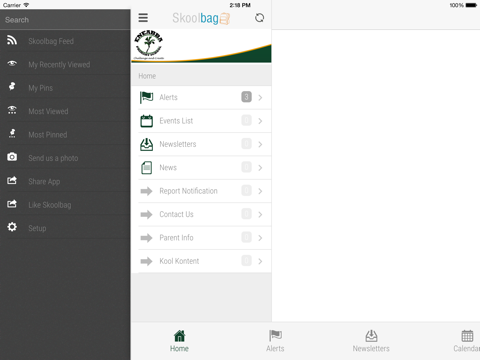The height and width of the screenshot is (360, 480).
Task: Click the Parent Info arrow icon
Action: [x=146, y=238]
